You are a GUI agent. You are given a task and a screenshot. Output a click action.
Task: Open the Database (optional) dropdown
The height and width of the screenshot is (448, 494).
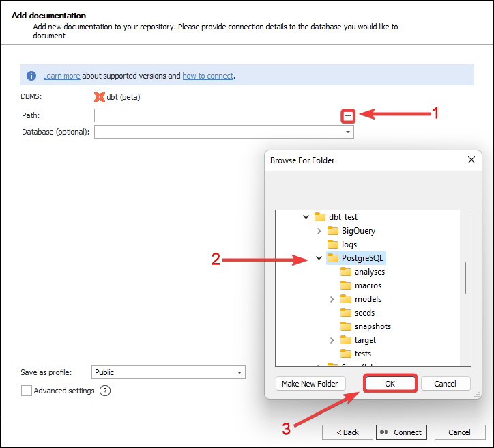point(348,132)
